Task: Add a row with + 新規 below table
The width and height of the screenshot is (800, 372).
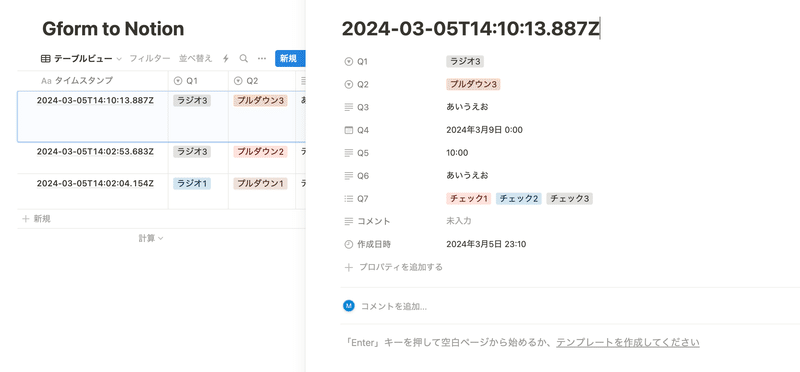Action: point(36,219)
